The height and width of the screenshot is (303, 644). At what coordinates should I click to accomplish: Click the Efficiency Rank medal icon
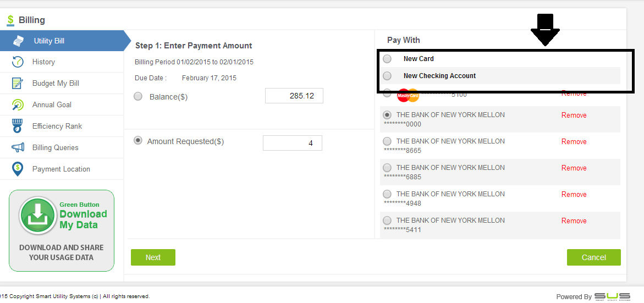tap(18, 126)
